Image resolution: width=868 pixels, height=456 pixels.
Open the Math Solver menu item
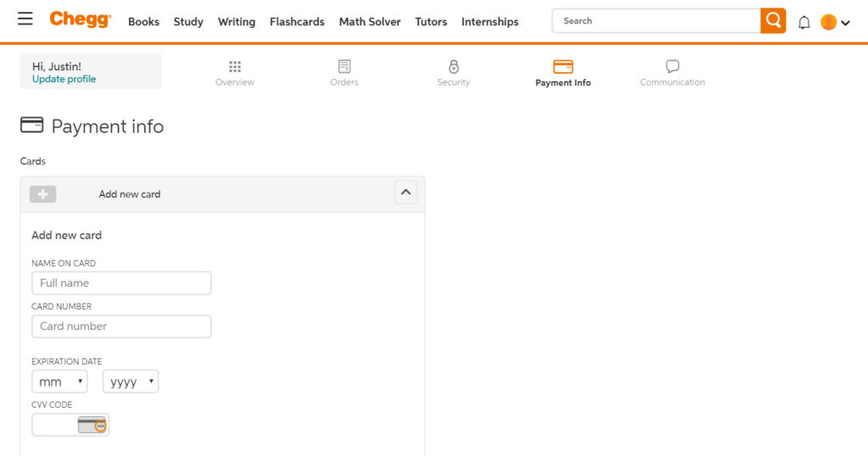tap(370, 22)
